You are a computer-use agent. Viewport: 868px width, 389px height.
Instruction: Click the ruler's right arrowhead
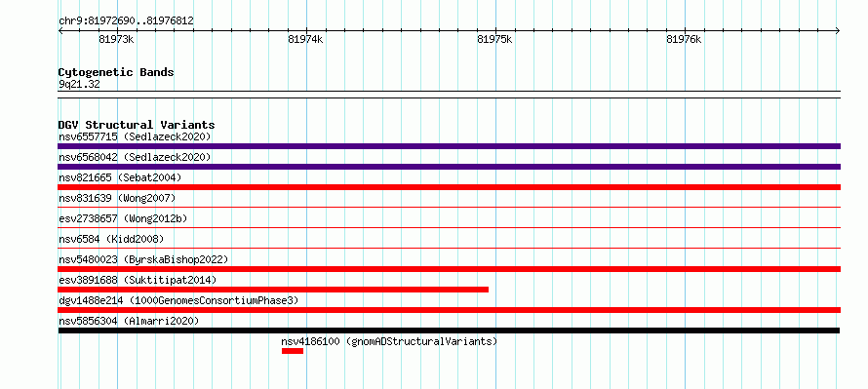pos(838,31)
